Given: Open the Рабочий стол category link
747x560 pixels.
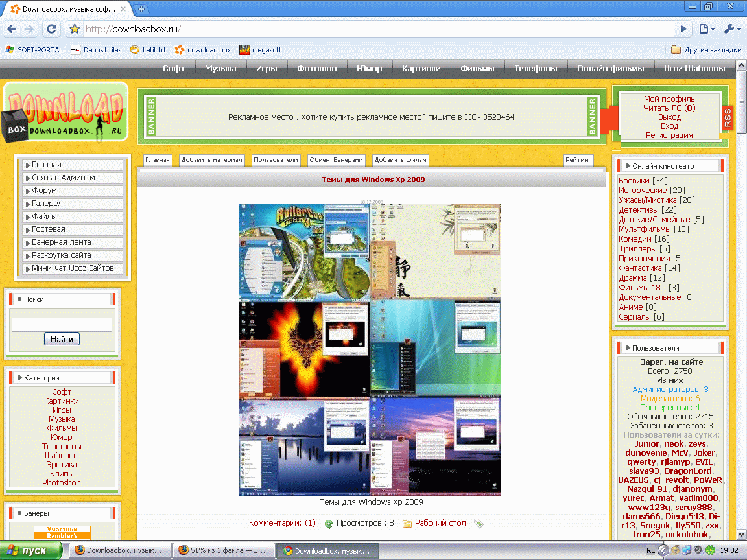Looking at the screenshot, I should tap(440, 523).
